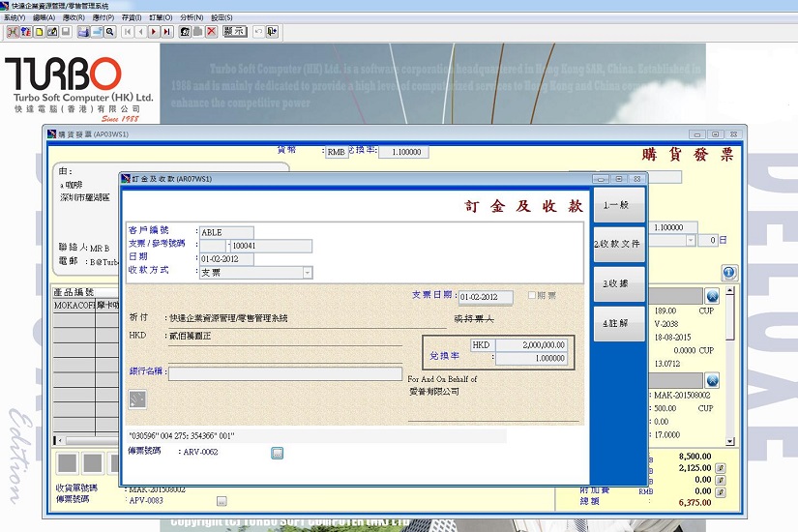The height and width of the screenshot is (532, 798).
Task: Go to next record with red arrow
Action: point(153,32)
